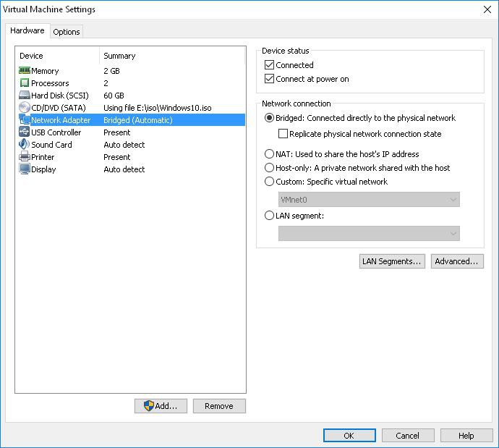Select the Printer device label
Image resolution: width=499 pixels, height=448 pixels.
(x=43, y=157)
